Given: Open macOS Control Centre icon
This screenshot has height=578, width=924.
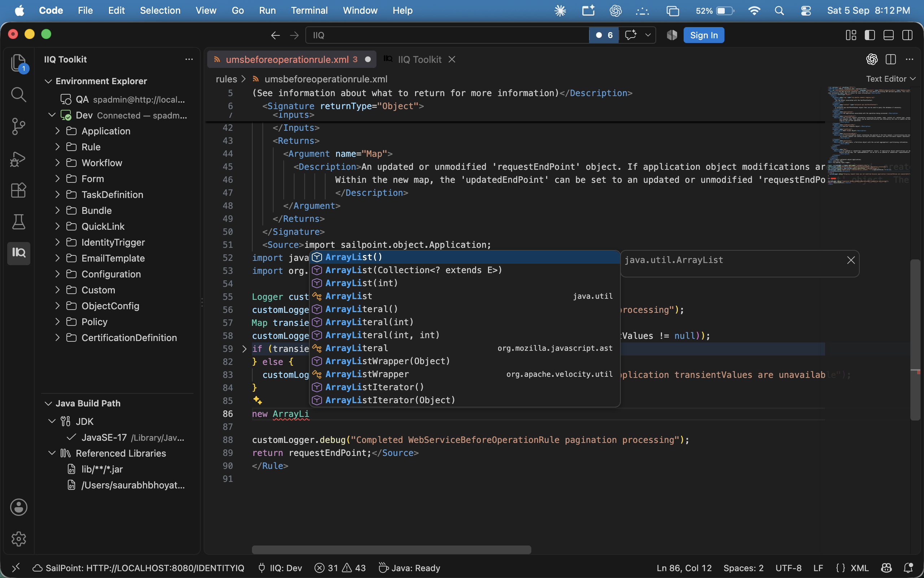Looking at the screenshot, I should [806, 10].
